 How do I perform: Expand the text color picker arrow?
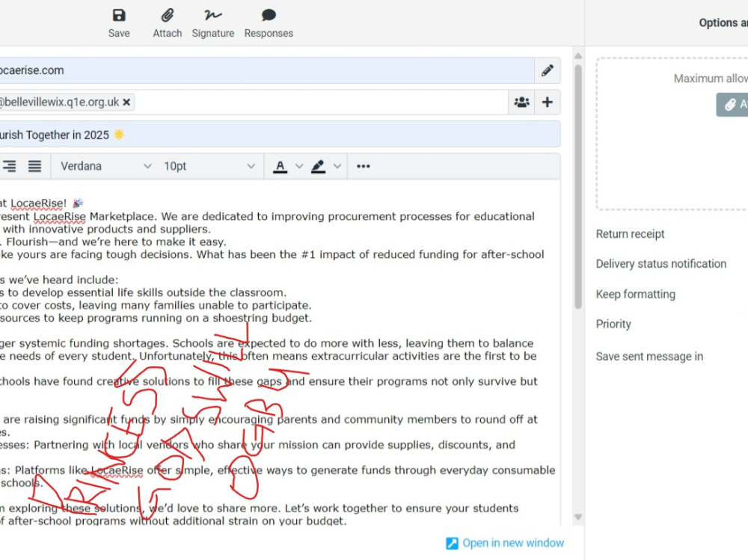coord(299,166)
